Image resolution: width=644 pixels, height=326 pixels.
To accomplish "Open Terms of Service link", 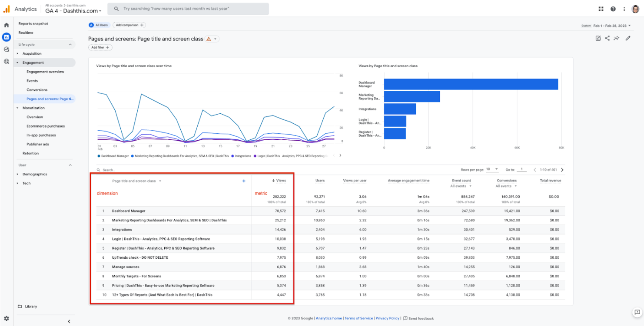I will (359, 319).
